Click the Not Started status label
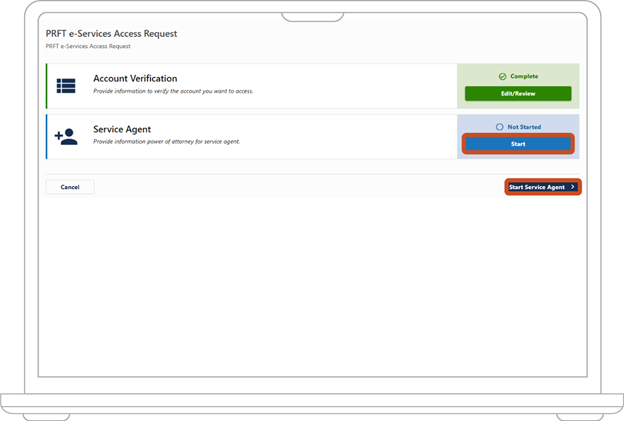Viewport: 624px width, 421px height. pyautogui.click(x=524, y=127)
